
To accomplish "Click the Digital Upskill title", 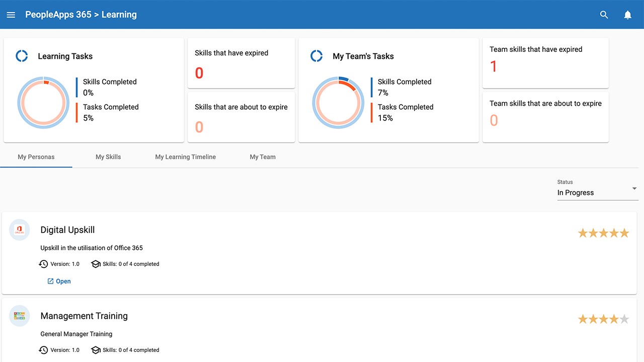I will [x=67, y=230].
